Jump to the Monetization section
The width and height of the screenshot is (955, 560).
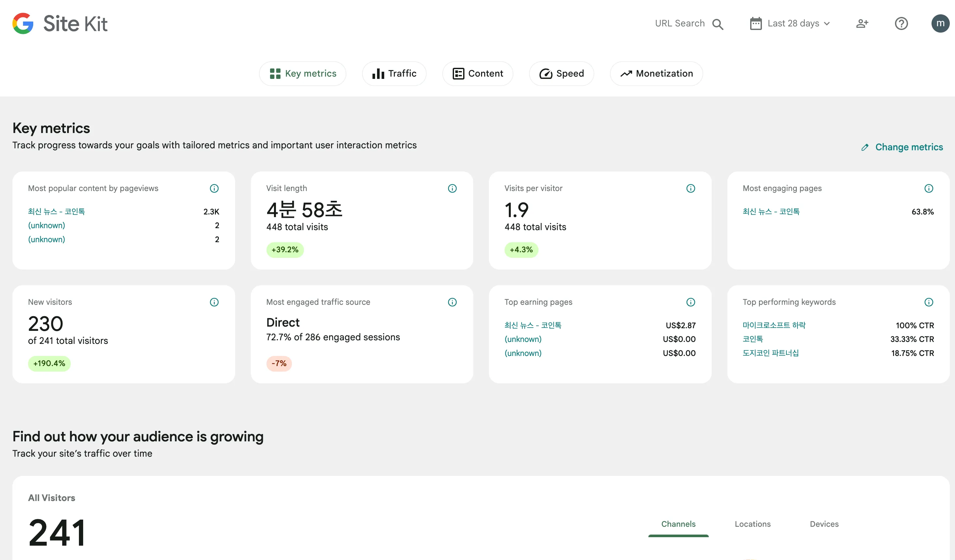click(656, 73)
